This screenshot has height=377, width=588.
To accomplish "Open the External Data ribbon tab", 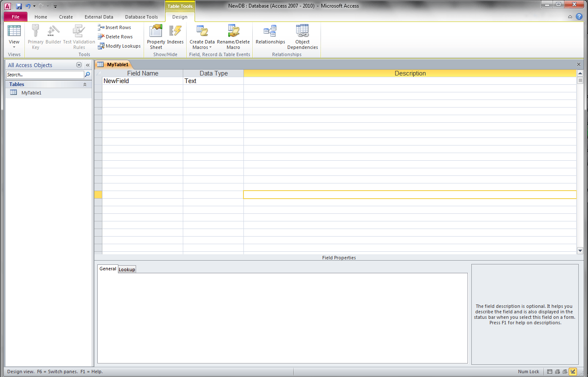I will point(99,17).
